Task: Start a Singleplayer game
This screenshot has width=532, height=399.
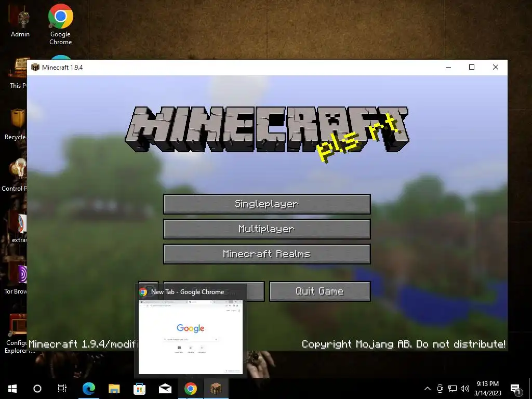Action: coord(267,204)
